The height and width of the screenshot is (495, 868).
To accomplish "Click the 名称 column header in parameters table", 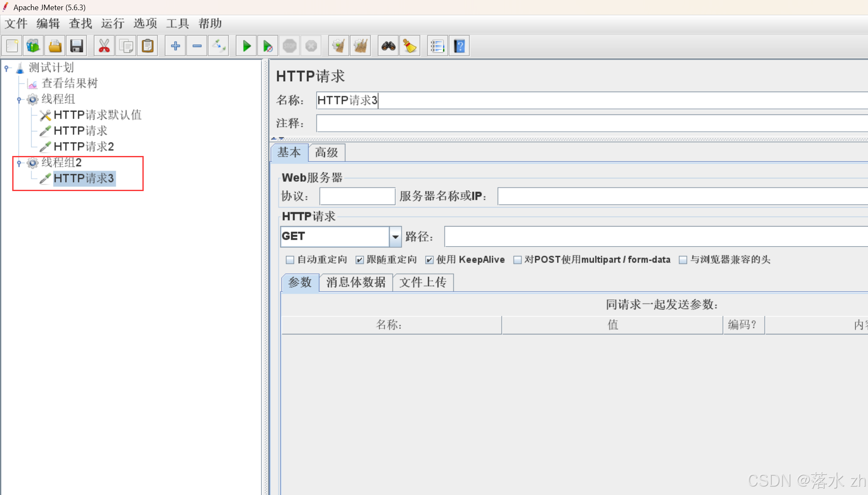I will pyautogui.click(x=391, y=325).
